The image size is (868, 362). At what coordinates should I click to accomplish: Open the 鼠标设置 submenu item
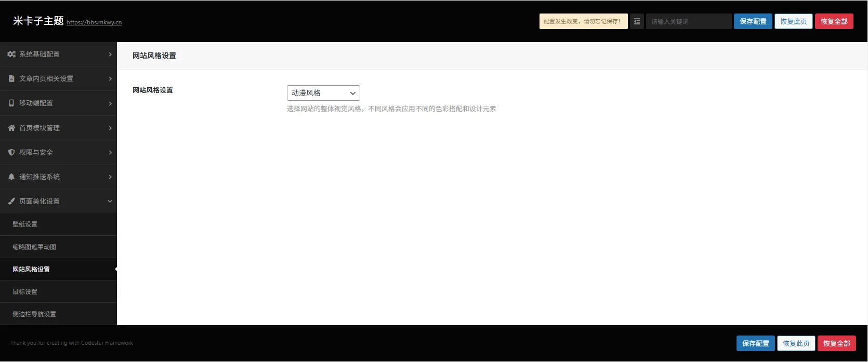click(25, 292)
